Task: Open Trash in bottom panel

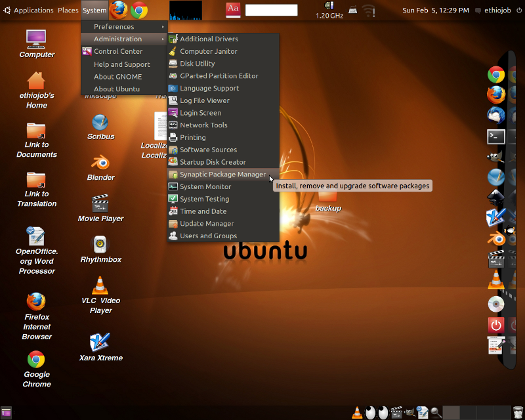Action: point(518,412)
